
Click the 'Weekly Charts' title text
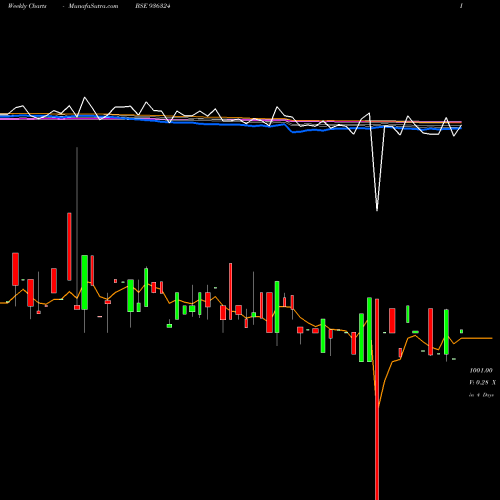point(27,6)
